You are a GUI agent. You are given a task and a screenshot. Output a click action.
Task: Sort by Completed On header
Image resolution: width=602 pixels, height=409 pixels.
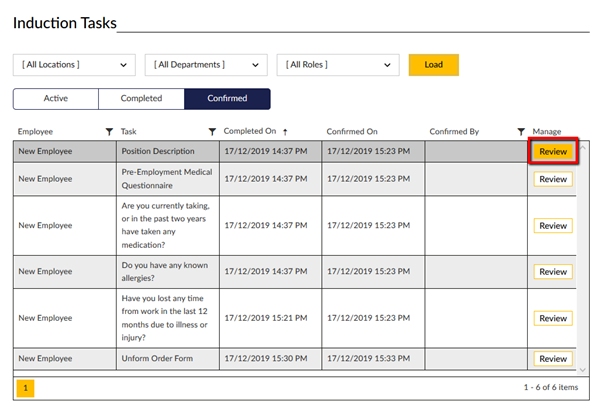[250, 131]
